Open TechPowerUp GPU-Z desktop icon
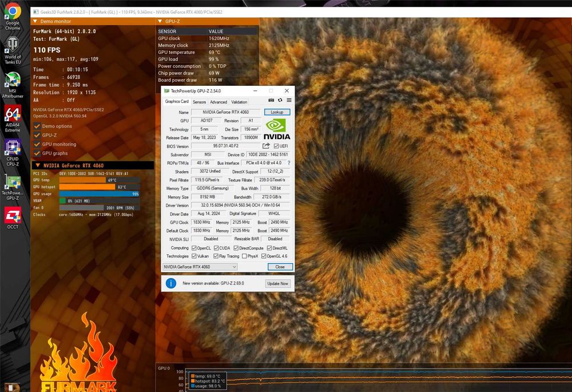 click(x=13, y=187)
